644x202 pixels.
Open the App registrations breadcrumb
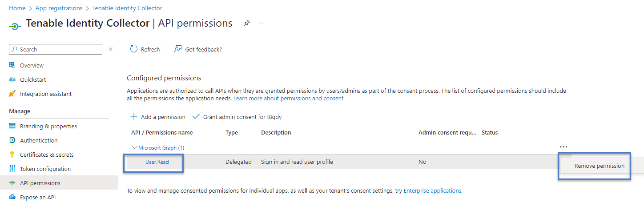pyautogui.click(x=59, y=8)
